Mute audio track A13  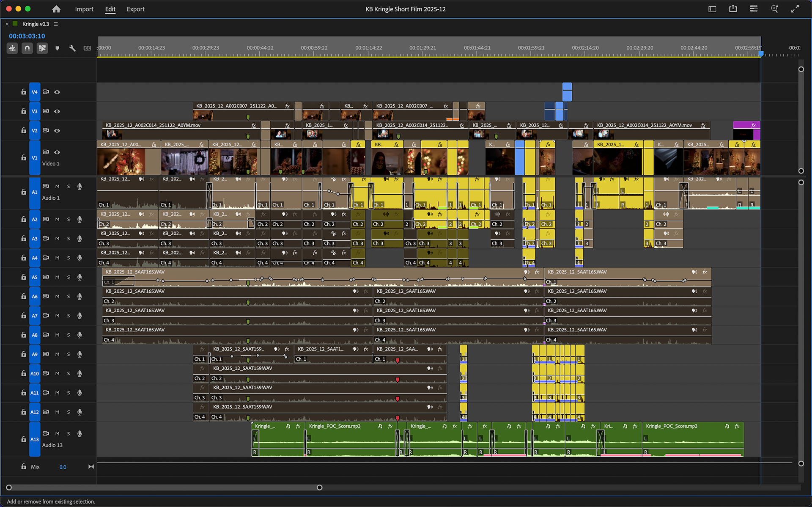point(57,433)
